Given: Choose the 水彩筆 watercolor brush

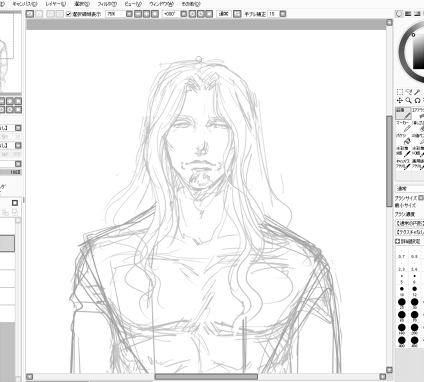Looking at the screenshot, I should pyautogui.click(x=403, y=152).
